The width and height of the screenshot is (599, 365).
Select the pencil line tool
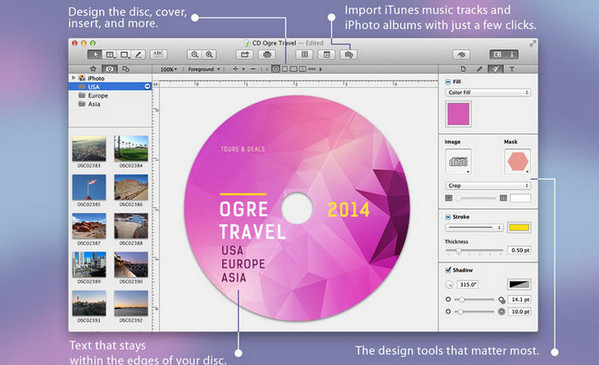coord(139,55)
